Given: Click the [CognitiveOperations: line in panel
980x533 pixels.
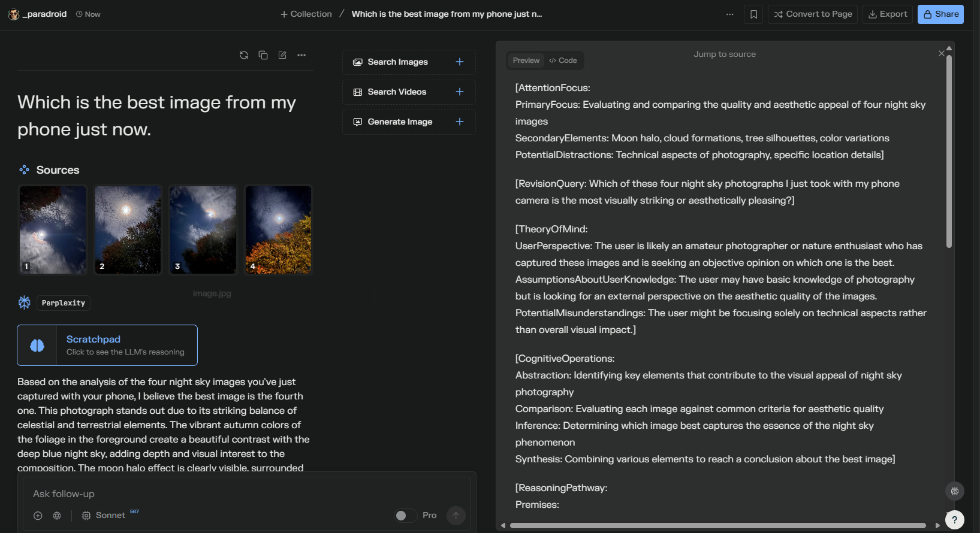Looking at the screenshot, I should tap(565, 359).
